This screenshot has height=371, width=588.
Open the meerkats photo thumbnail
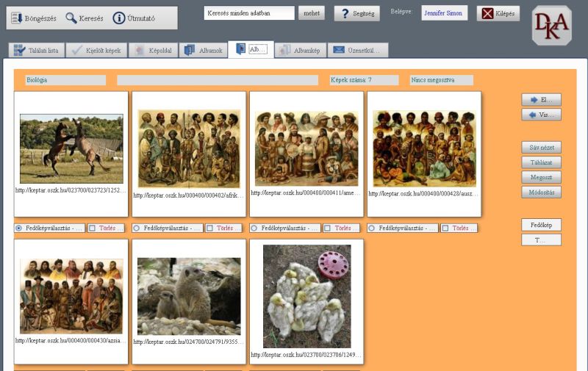189,296
